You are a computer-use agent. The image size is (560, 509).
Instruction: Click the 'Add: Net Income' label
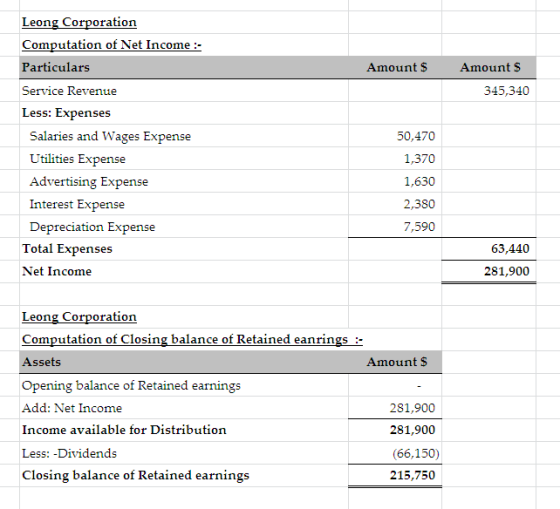72,408
